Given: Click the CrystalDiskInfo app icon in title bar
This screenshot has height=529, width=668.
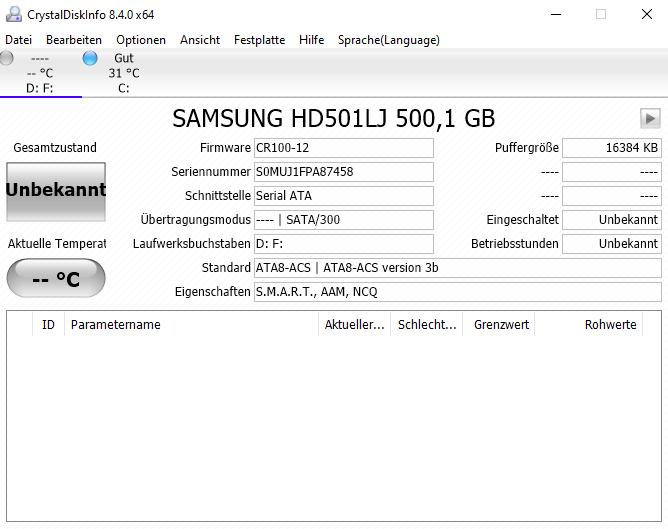Looking at the screenshot, I should [14, 14].
